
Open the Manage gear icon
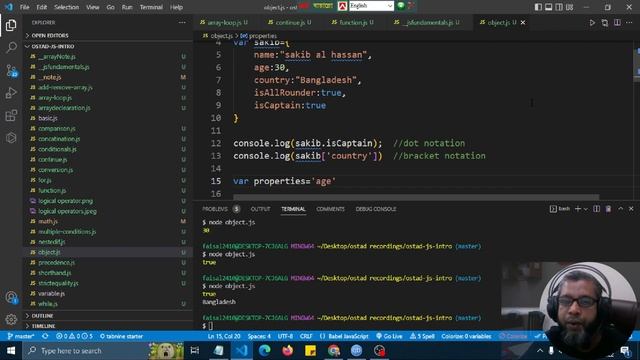click(11, 319)
